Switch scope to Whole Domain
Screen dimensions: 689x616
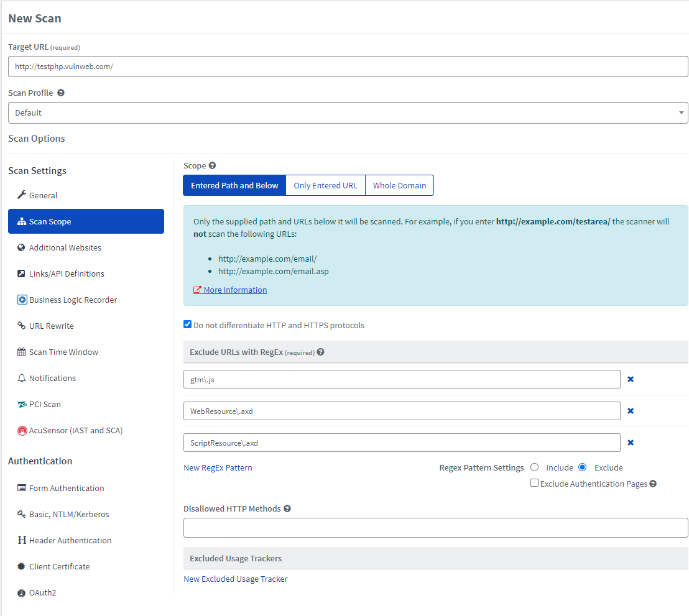click(x=399, y=185)
